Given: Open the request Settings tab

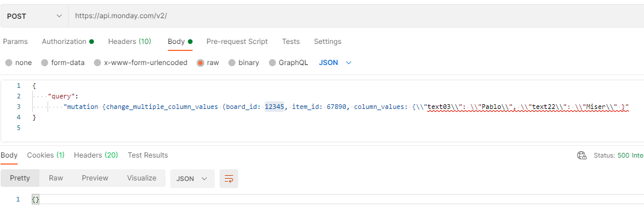Looking at the screenshot, I should tap(328, 42).
